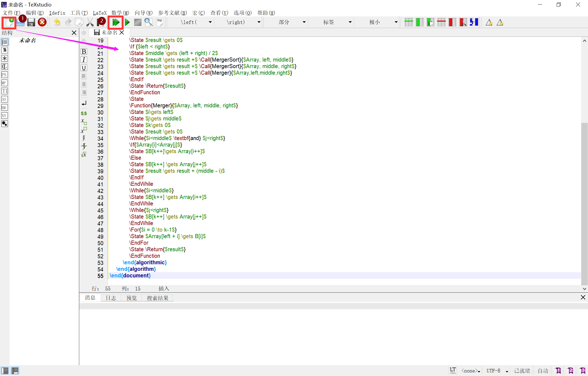Select 未命名 in structure tree

27,41
